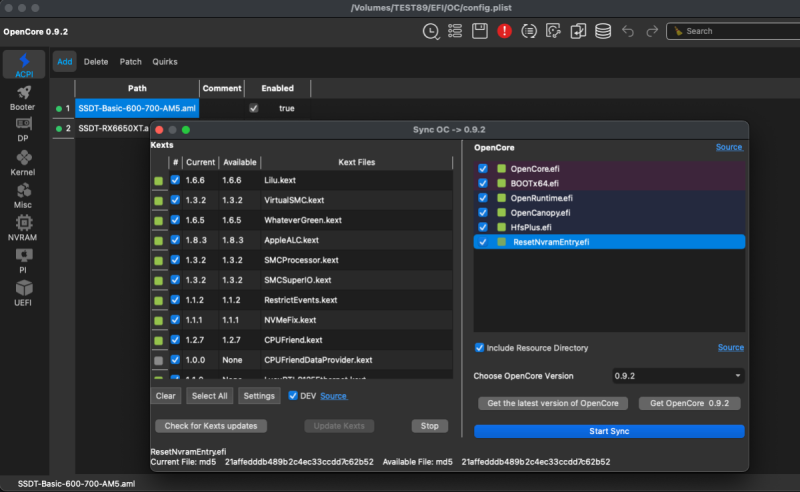Click green square beside OpenCore.efi
The height and width of the screenshot is (492, 800).
coord(502,168)
